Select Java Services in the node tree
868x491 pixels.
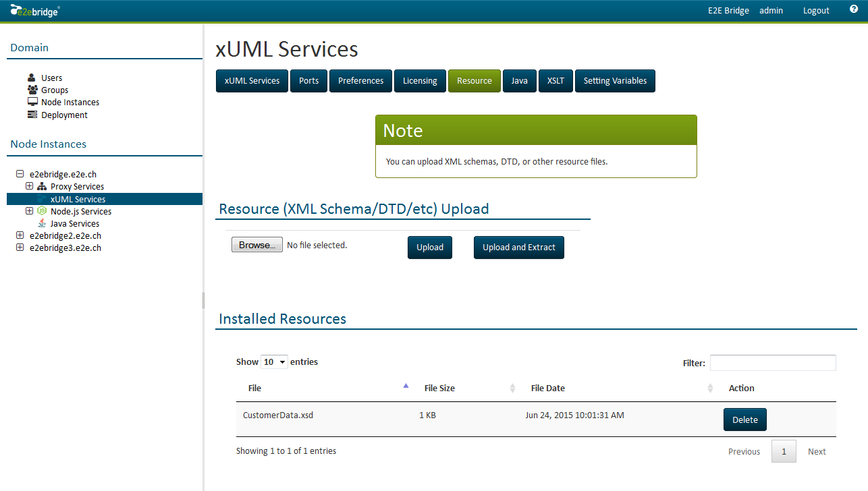(x=74, y=223)
